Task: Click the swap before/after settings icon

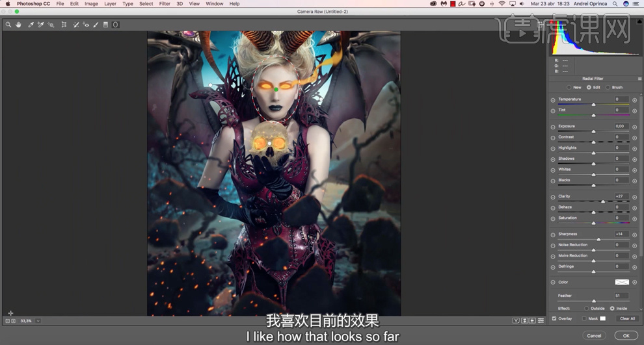Action: coord(524,320)
